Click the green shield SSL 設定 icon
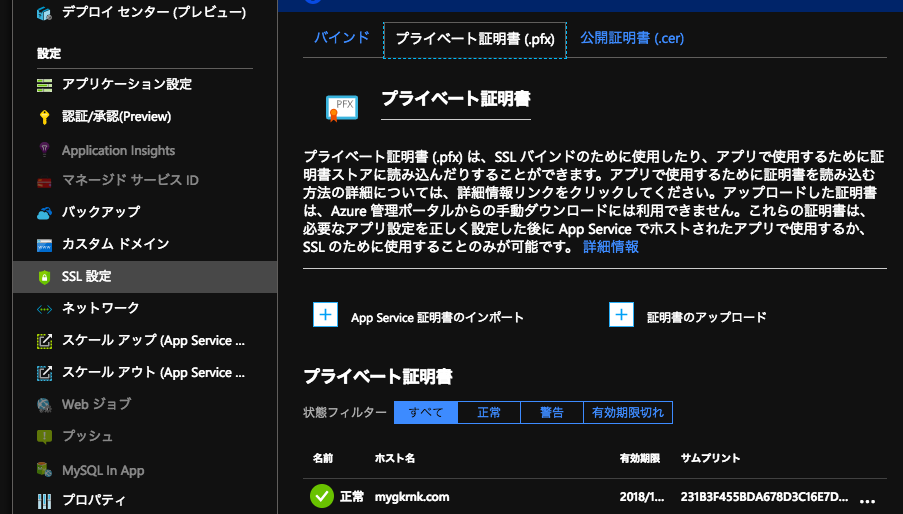This screenshot has height=514, width=903. pos(44,277)
